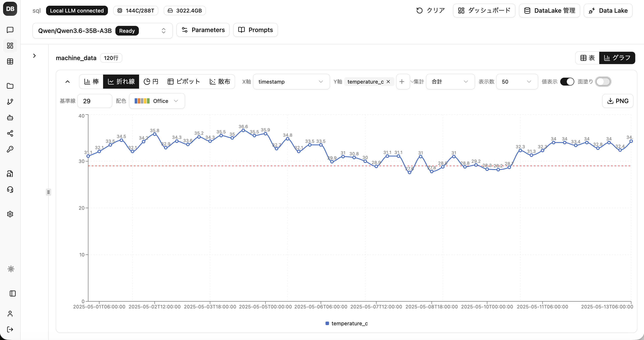Open the X軸 timestamp dropdown
The height and width of the screenshot is (340, 644).
tap(291, 82)
